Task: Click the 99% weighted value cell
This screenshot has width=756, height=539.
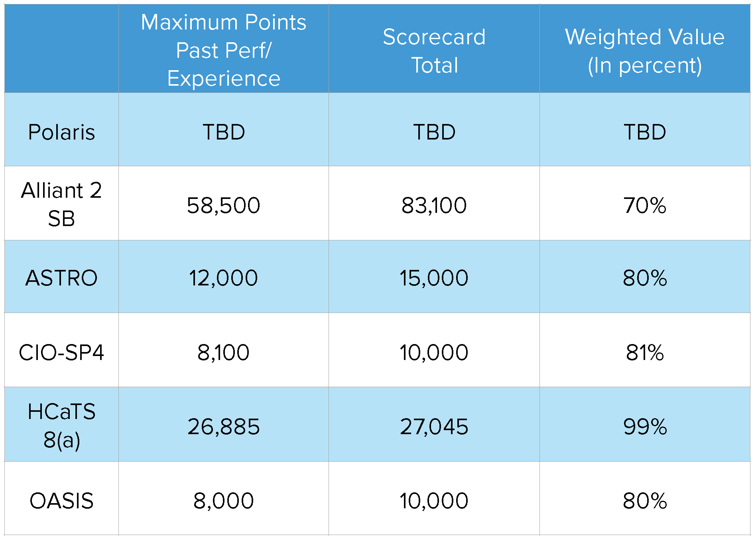Action: (x=645, y=427)
